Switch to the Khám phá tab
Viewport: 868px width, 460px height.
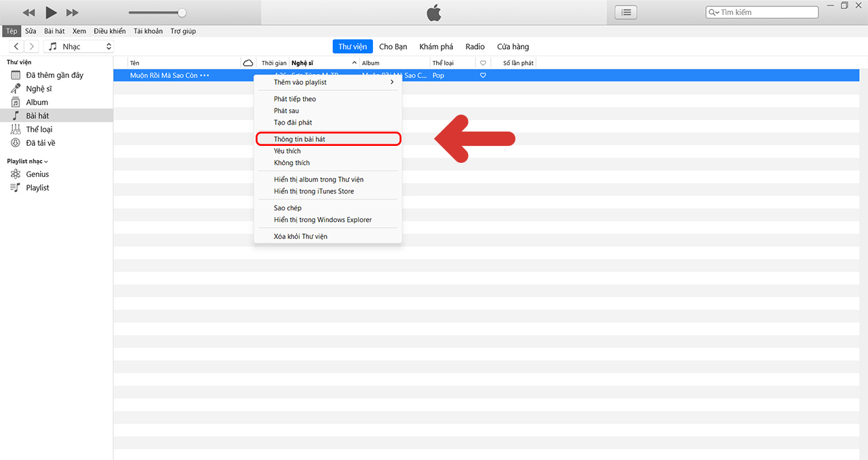coord(436,46)
